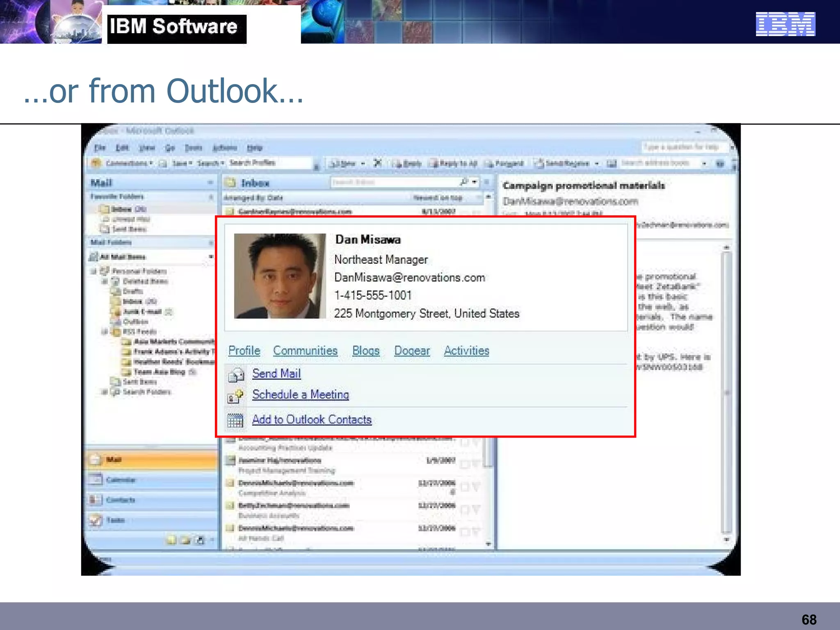
Task: Click the Send/Receive toolbar button
Action: point(562,164)
